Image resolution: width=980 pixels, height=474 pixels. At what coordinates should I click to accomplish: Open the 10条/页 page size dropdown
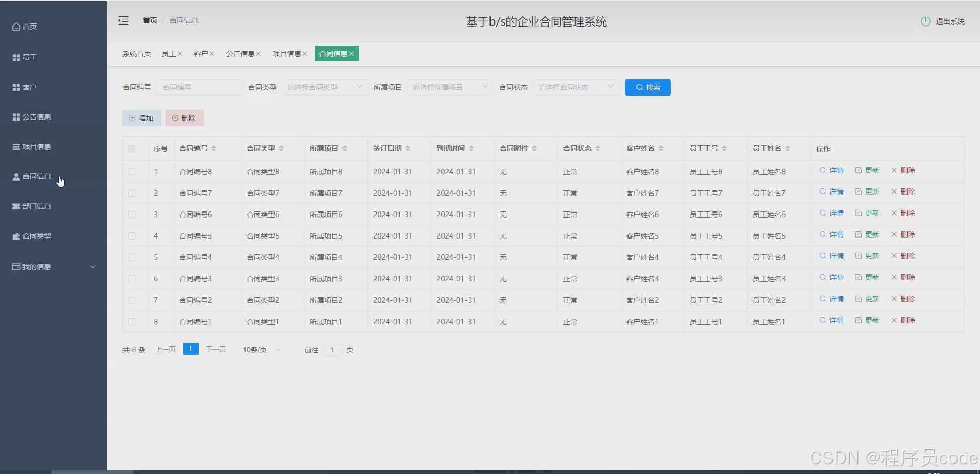[260, 350]
